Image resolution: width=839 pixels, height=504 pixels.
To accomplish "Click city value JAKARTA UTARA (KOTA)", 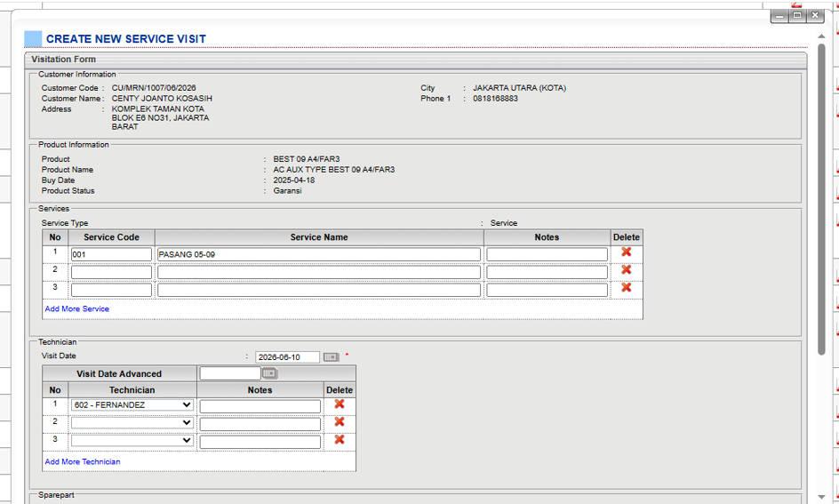I will tap(520, 88).
